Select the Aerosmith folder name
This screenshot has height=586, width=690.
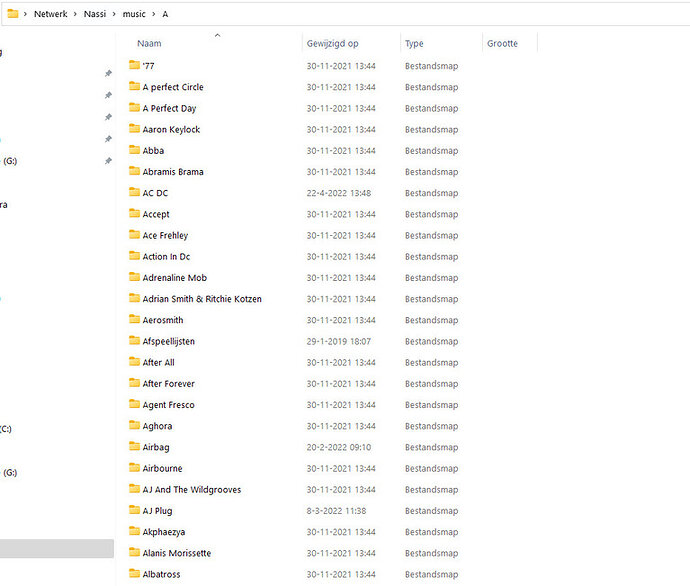(x=163, y=320)
